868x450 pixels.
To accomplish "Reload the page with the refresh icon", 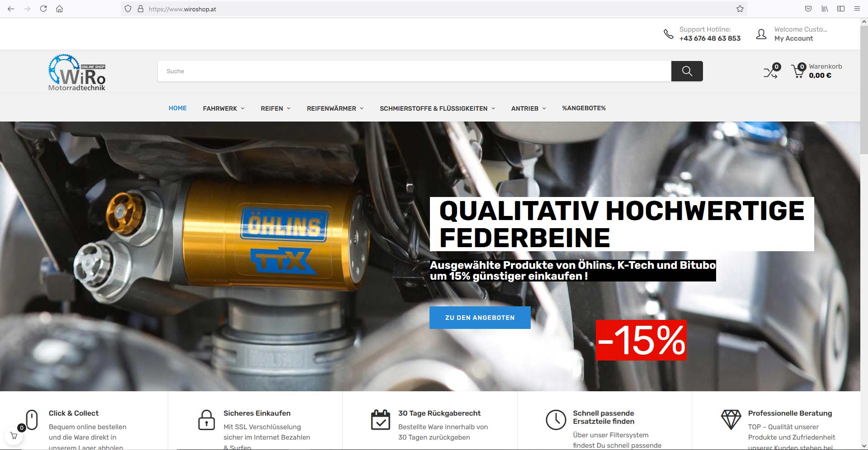I will [x=43, y=9].
